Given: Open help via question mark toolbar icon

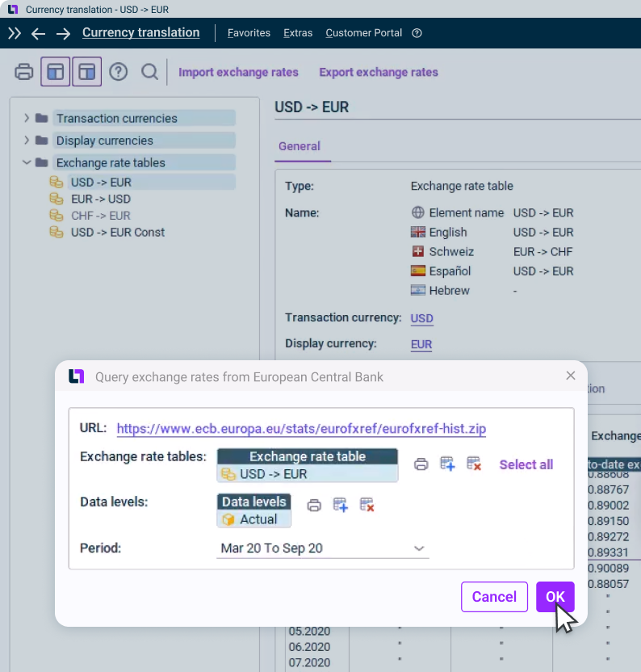Looking at the screenshot, I should (x=118, y=72).
